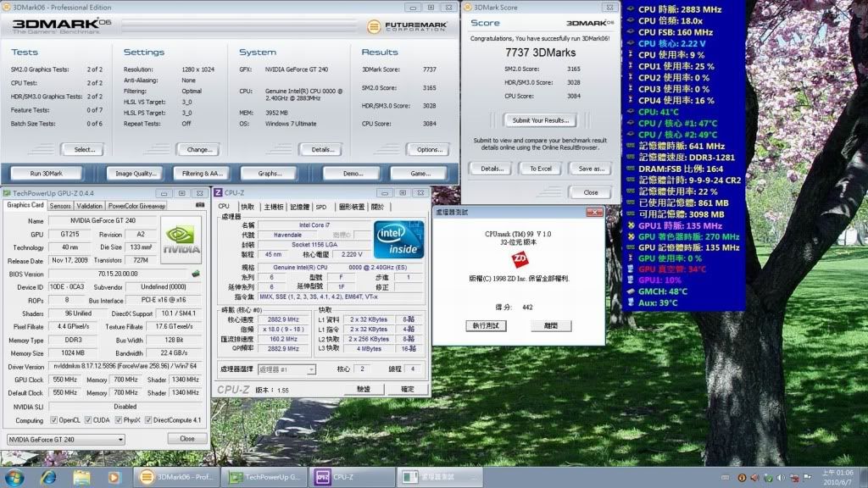The image size is (868, 488).
Task: Open the SPD tab in CPU-Z
Action: coord(321,207)
